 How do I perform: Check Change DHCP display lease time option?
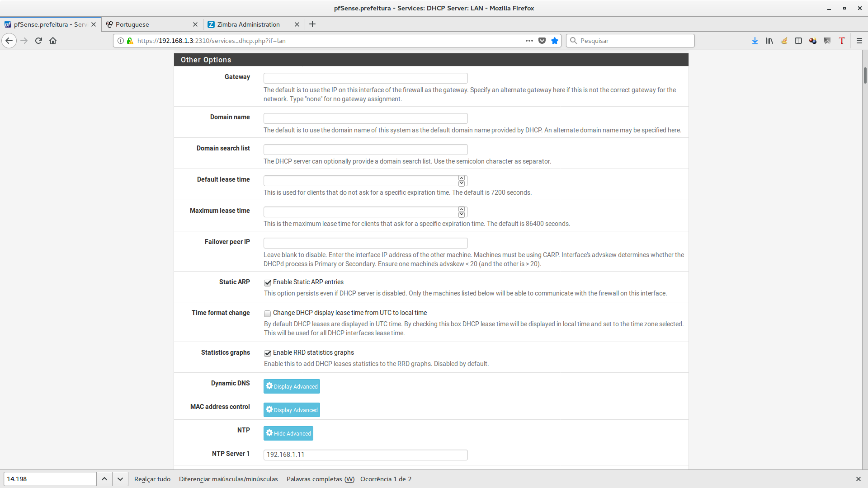(268, 313)
